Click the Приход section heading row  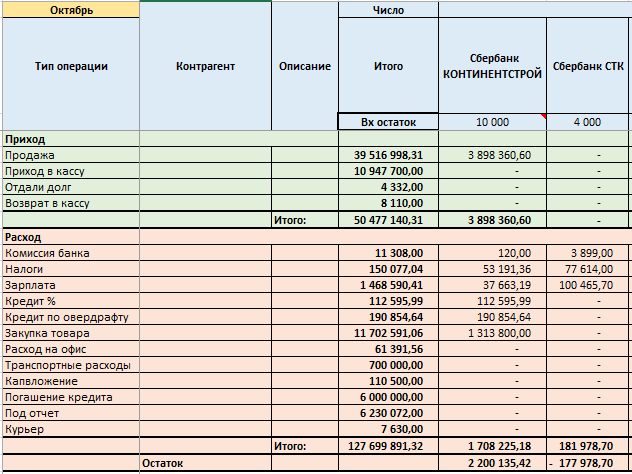pyautogui.click(x=70, y=139)
